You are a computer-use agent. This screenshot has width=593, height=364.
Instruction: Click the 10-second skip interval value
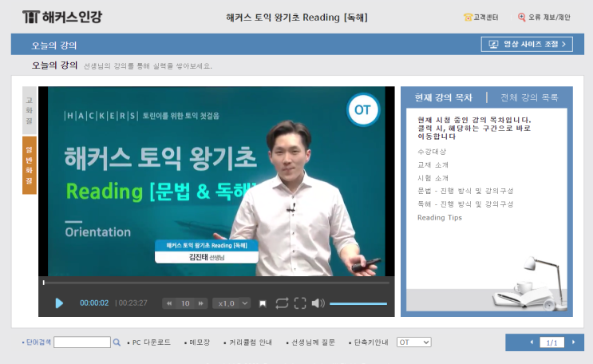tap(185, 303)
